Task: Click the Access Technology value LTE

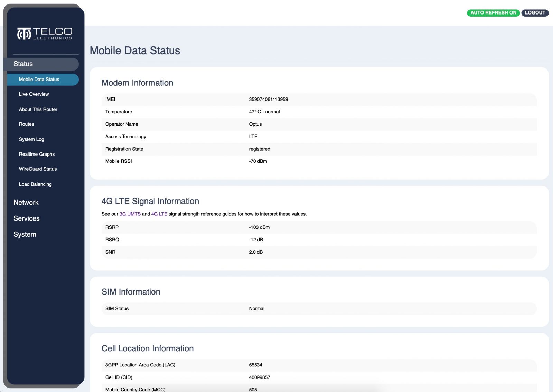Action: click(x=253, y=137)
